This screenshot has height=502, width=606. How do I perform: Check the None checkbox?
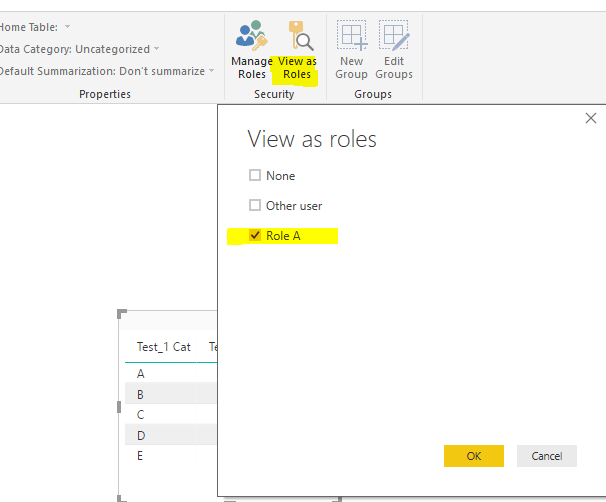pos(255,175)
